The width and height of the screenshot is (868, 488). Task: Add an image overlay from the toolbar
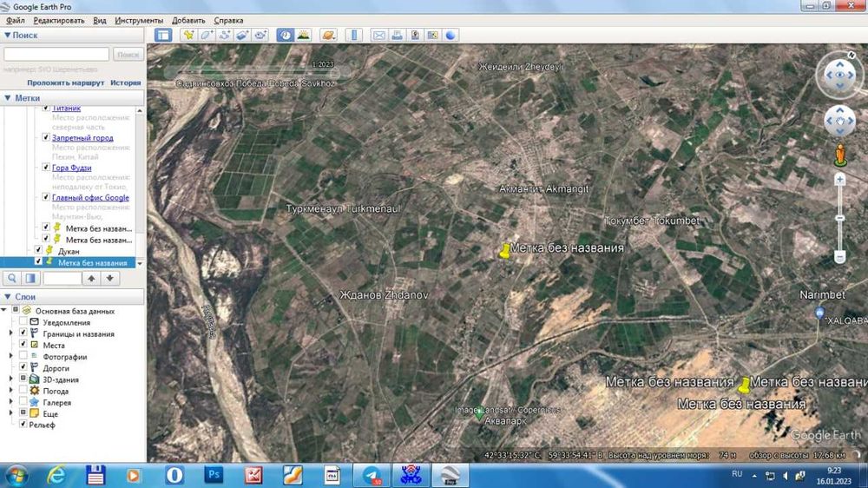point(242,35)
